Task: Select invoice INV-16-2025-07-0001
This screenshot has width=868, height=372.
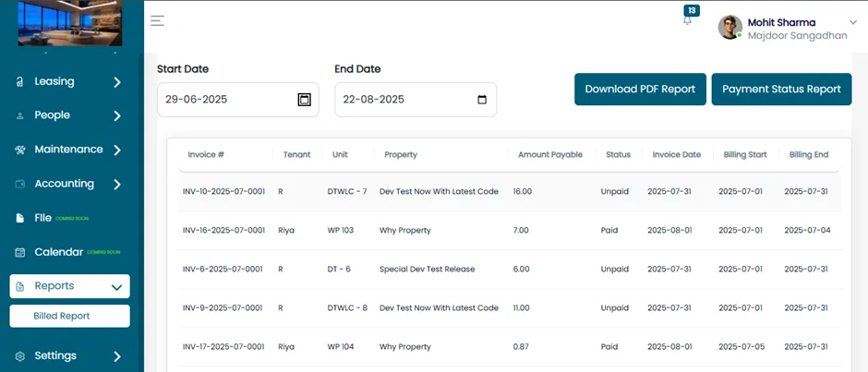Action: coord(223,230)
